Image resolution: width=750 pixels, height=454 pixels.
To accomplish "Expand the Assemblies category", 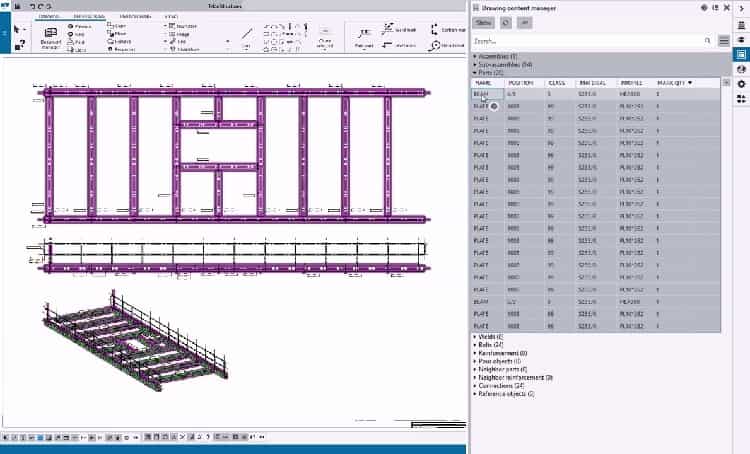I will point(495,57).
